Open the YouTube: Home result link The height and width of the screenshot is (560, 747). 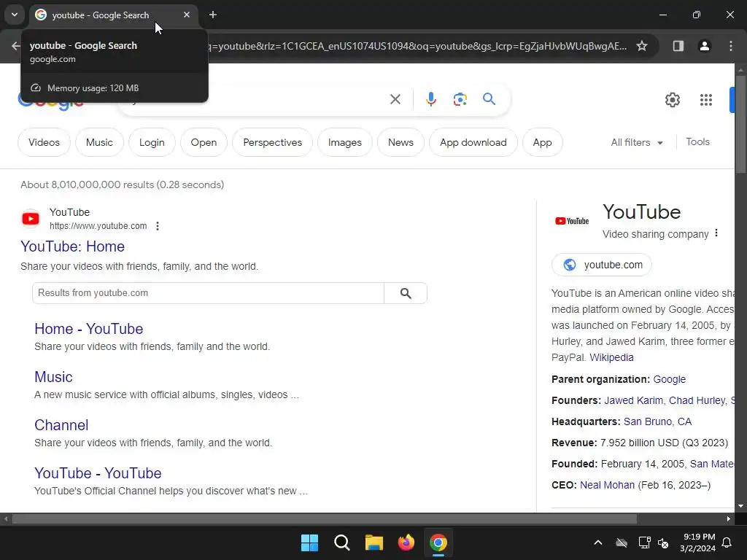click(72, 246)
